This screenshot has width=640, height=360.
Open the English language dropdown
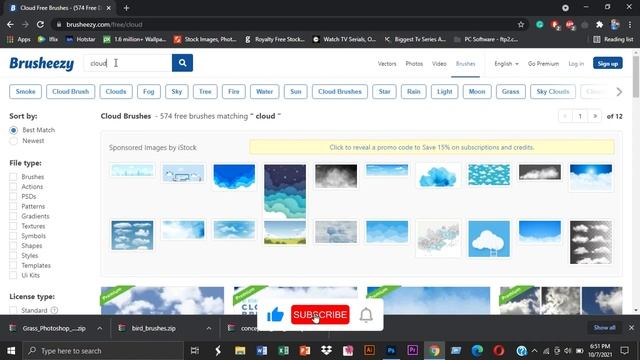coord(506,64)
